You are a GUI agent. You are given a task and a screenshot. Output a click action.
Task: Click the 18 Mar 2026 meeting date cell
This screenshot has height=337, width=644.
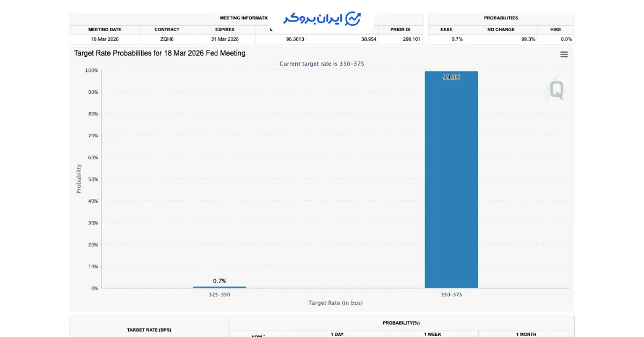pyautogui.click(x=105, y=39)
